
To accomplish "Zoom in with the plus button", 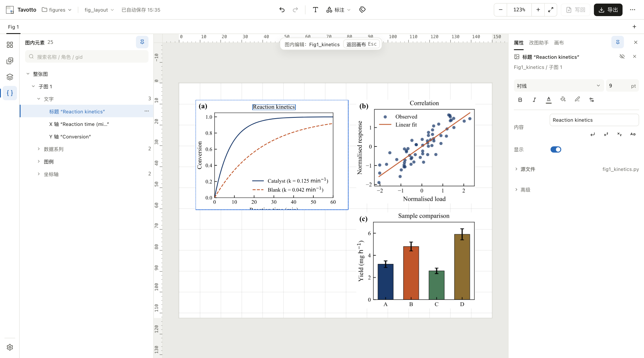I will (x=538, y=10).
